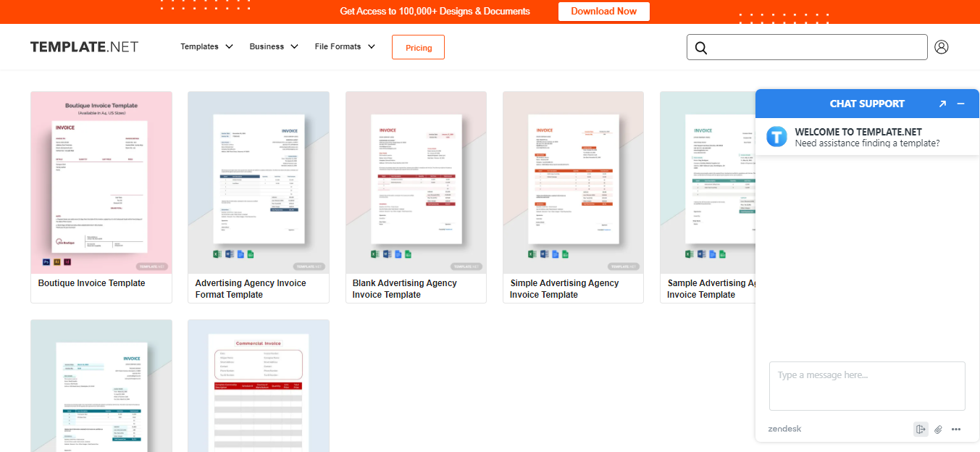Click the Template.net chat avatar logo
The width and height of the screenshot is (980, 452).
point(776,137)
